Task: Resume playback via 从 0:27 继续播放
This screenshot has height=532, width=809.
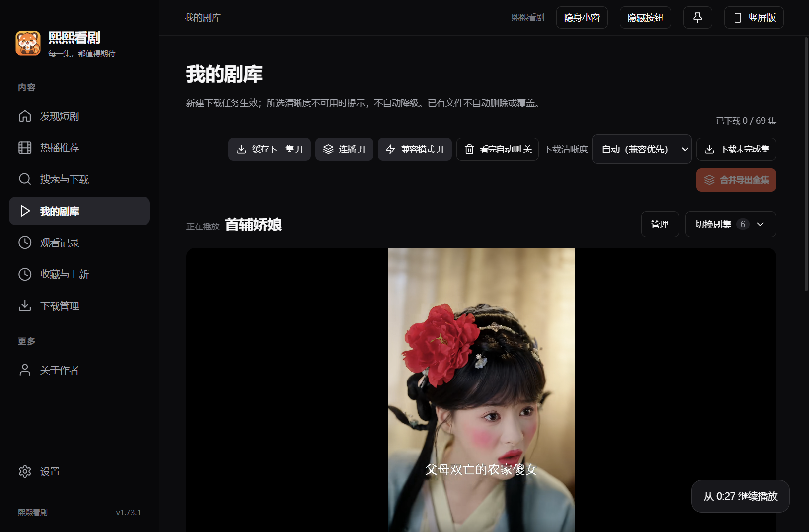Action: coord(740,496)
